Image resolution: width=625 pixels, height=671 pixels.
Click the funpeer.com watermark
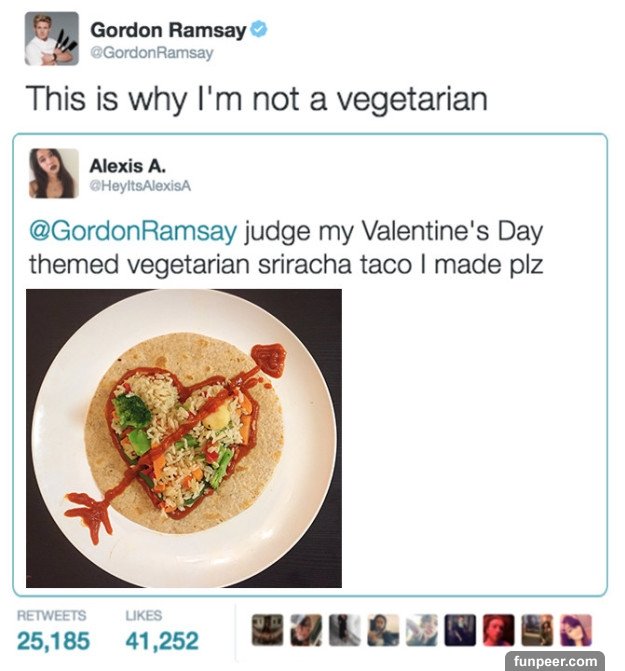tap(553, 661)
